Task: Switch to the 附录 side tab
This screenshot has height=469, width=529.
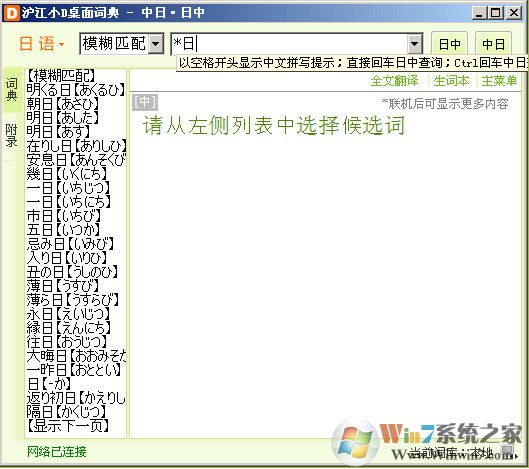Action: coord(11,136)
